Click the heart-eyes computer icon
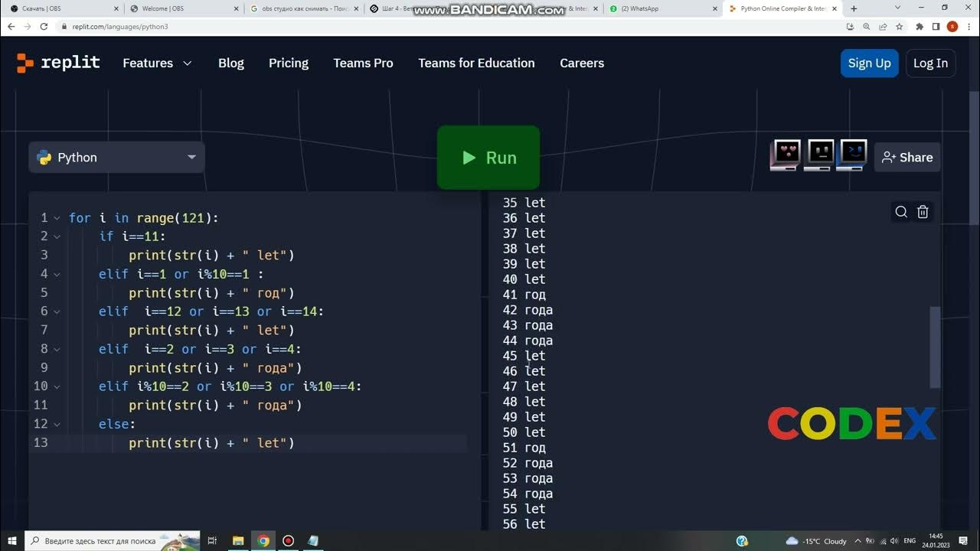The height and width of the screenshot is (551, 980). pos(786,155)
